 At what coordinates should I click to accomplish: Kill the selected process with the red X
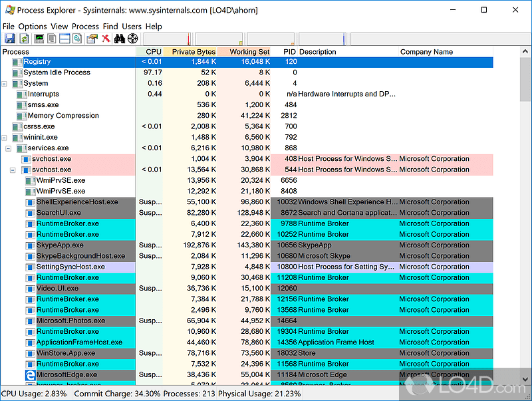(x=106, y=38)
